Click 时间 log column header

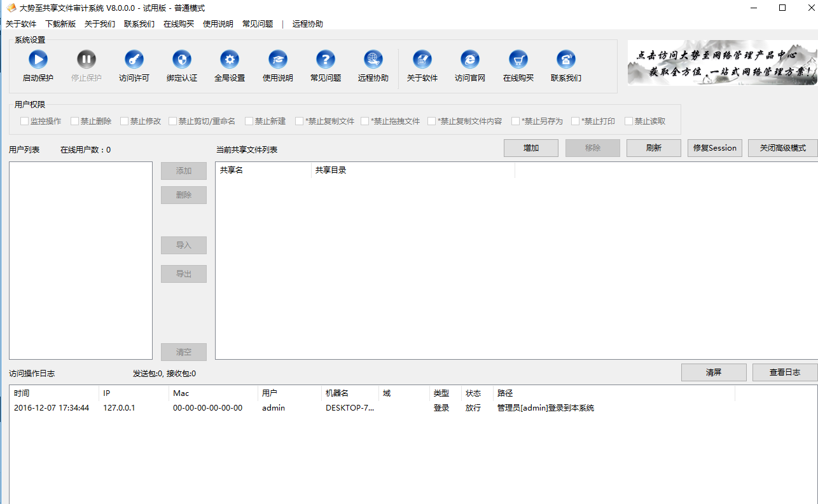pyautogui.click(x=54, y=393)
